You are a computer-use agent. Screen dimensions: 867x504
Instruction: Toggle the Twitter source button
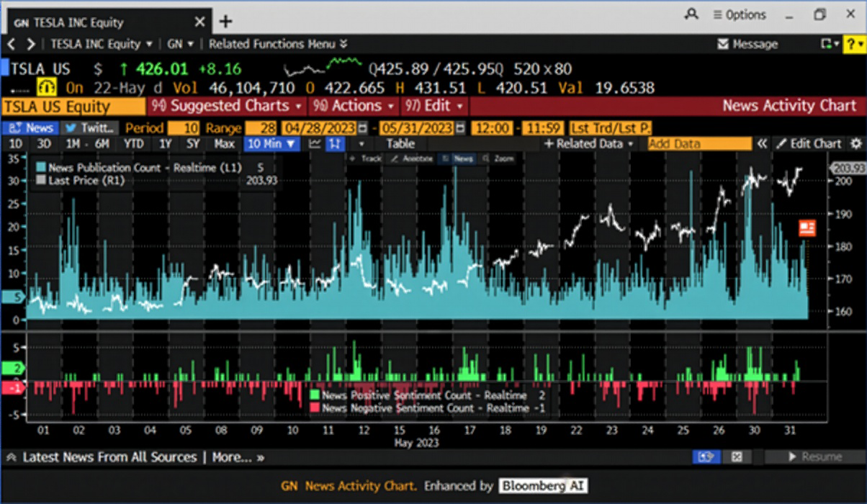pyautogui.click(x=90, y=127)
